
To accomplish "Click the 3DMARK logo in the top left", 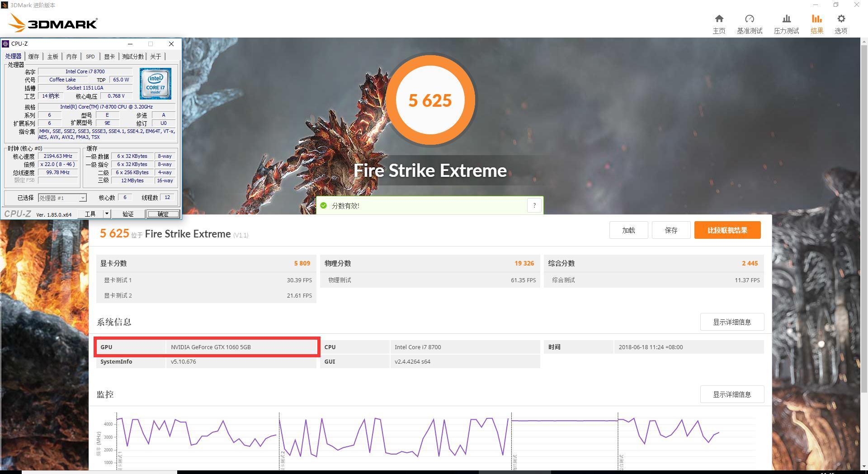I will (x=52, y=23).
